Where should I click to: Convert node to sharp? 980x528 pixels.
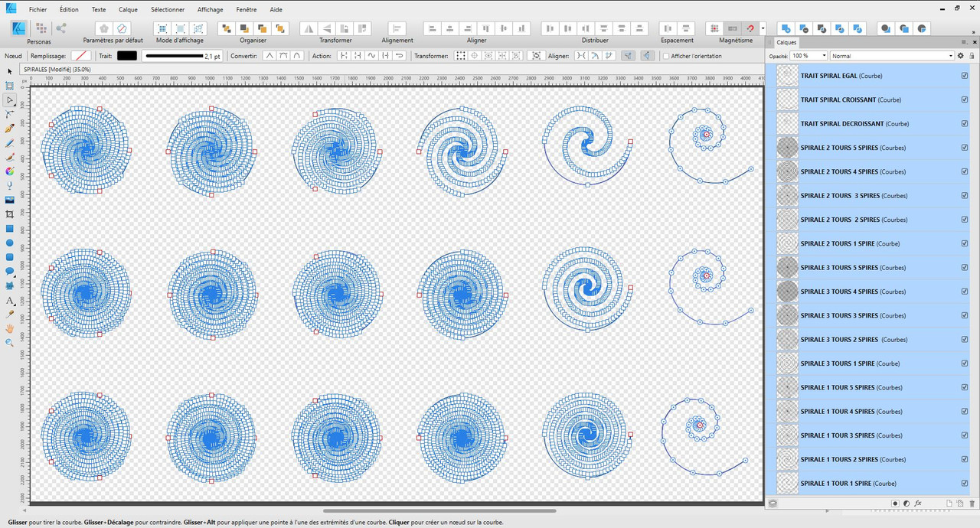(269, 56)
